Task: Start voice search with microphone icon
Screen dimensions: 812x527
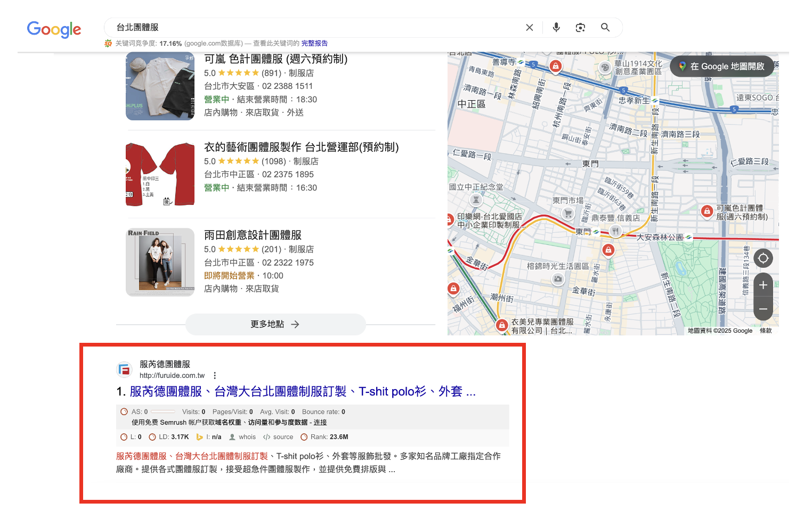Action: pos(556,28)
